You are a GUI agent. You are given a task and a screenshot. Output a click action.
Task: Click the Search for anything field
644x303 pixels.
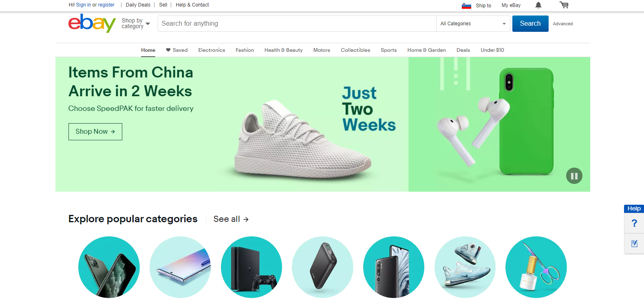(297, 24)
